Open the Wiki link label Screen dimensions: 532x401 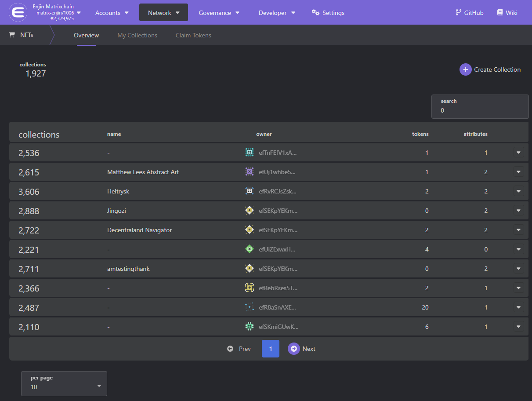tap(511, 13)
